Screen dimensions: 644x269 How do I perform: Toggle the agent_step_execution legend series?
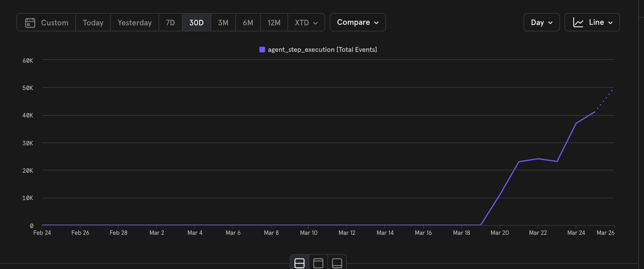tap(318, 49)
